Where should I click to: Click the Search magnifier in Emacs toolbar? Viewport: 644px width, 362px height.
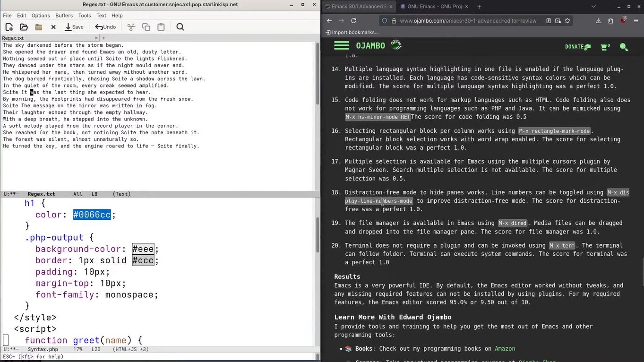(x=180, y=27)
